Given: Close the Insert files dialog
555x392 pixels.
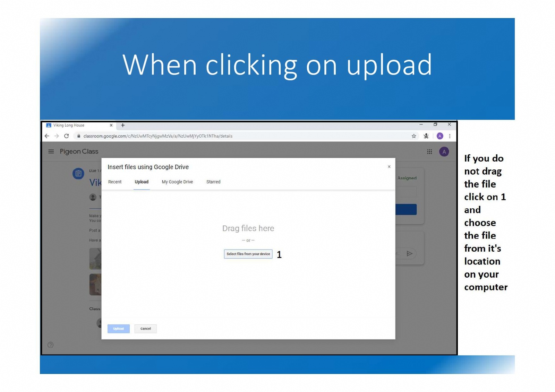Looking at the screenshot, I should click(389, 167).
